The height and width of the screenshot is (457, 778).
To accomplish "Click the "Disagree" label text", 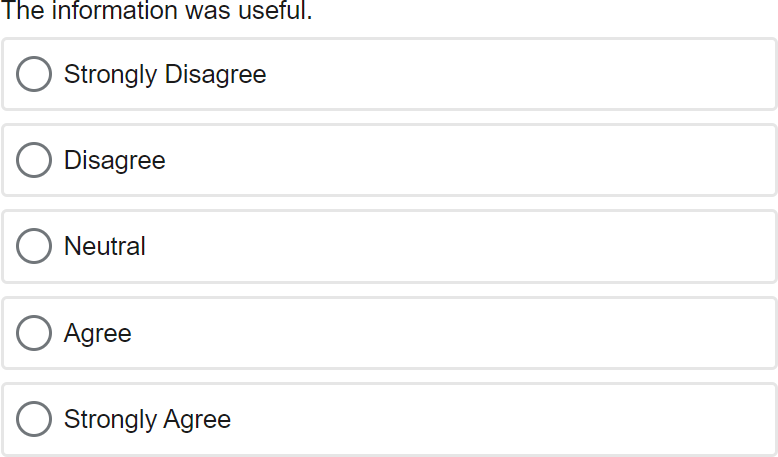I will pos(115,160).
